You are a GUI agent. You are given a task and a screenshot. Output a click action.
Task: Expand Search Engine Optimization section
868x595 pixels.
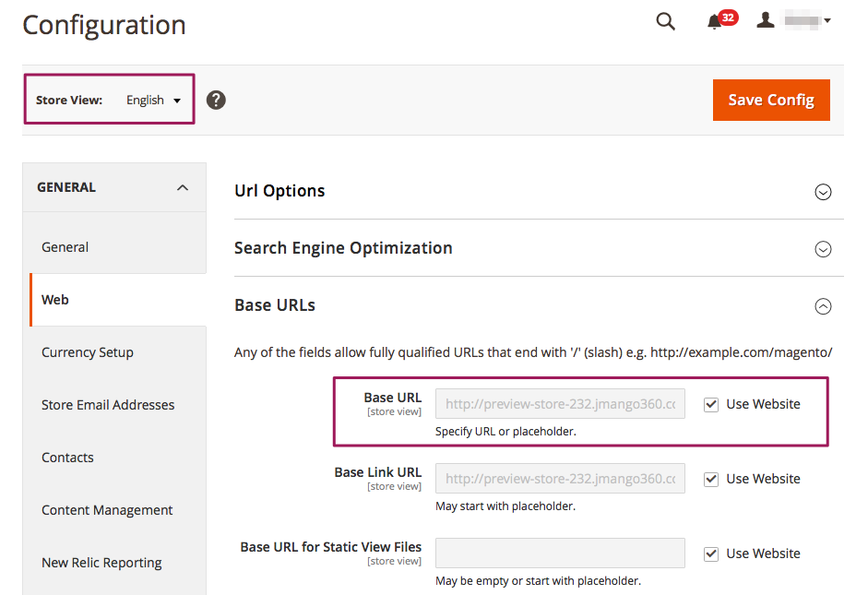point(823,249)
